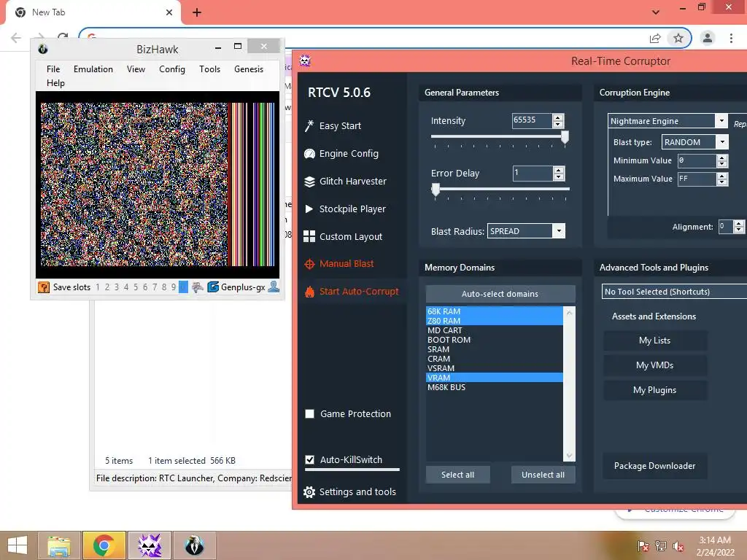
Task: Click Unselect all button
Action: 543,475
